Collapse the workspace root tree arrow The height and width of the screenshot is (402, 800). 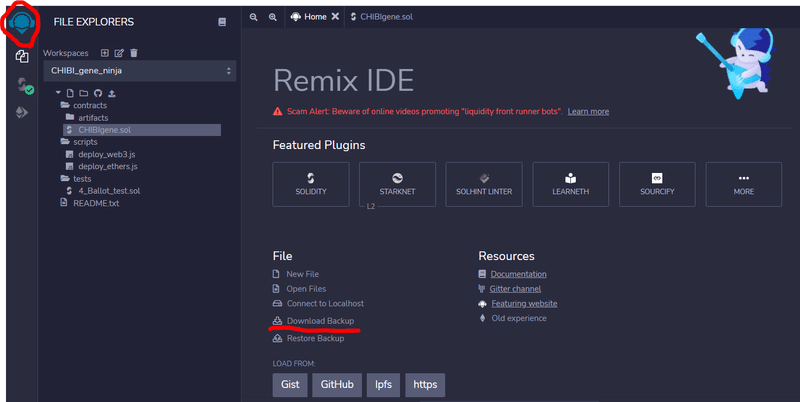pyautogui.click(x=58, y=93)
